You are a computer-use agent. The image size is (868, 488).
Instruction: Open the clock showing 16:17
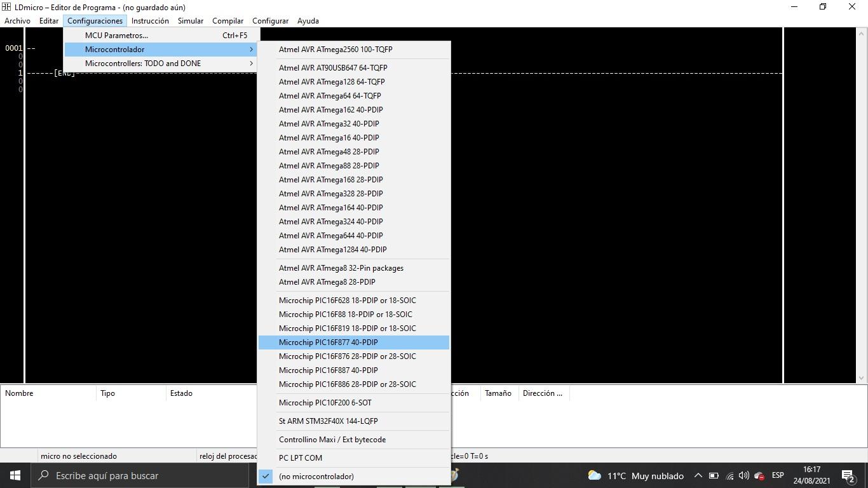[x=811, y=475]
